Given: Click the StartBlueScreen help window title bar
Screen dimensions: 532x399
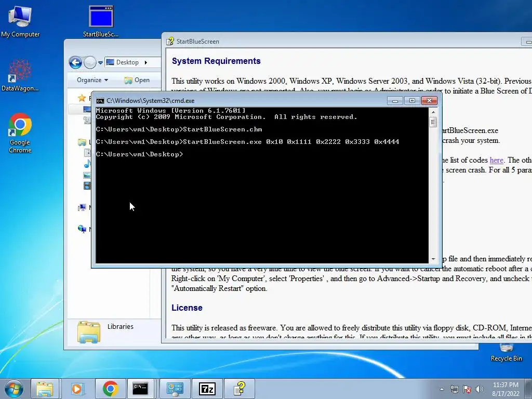Looking at the screenshot, I should click(x=343, y=42).
